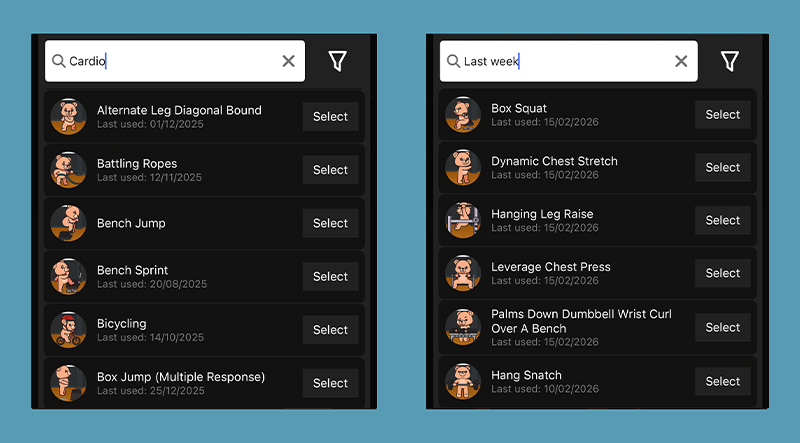Click the Bicycling bear avatar
Screen dimensions: 800x443
(x=68, y=330)
